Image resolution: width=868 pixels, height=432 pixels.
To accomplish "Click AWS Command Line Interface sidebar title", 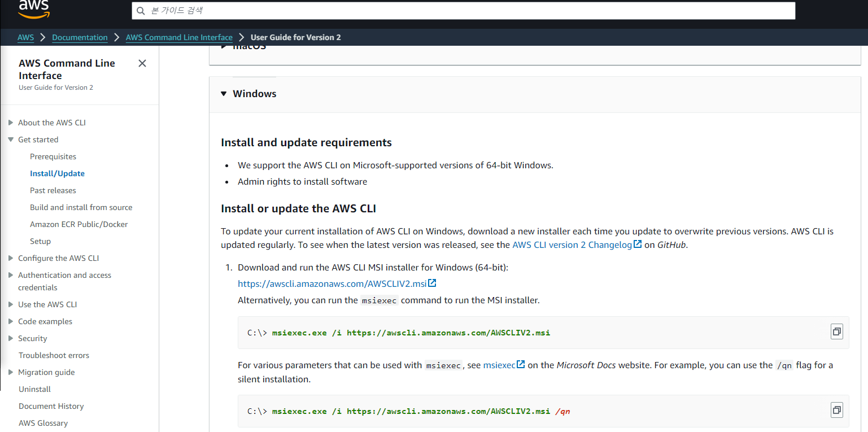I will tap(67, 69).
